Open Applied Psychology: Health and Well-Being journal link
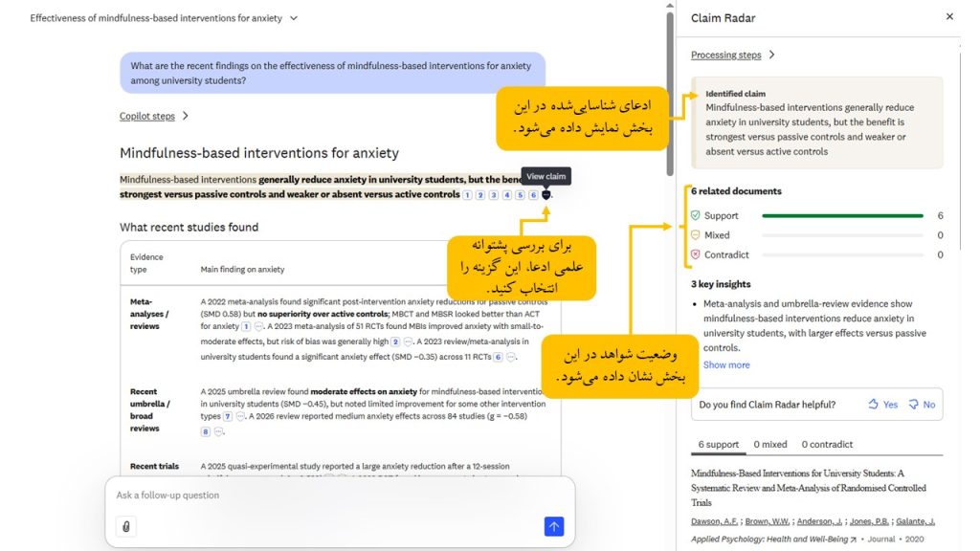This screenshot has width=980, height=551. pos(769,540)
